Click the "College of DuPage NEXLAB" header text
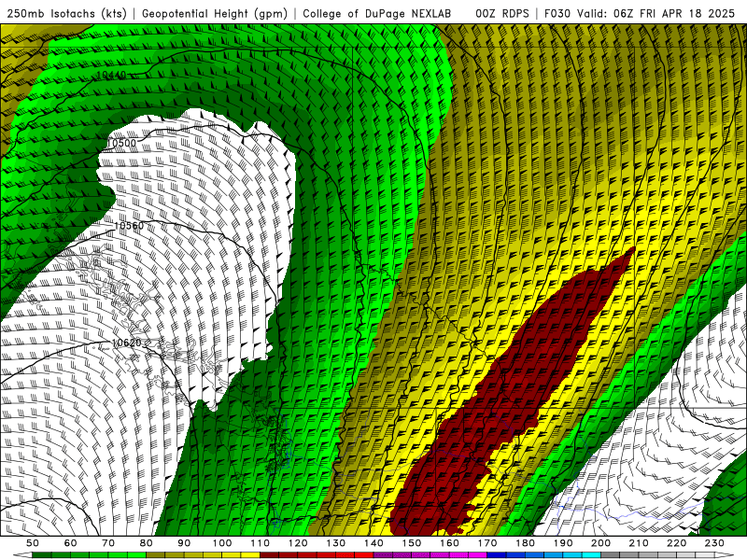747x560 pixels. 376,13
